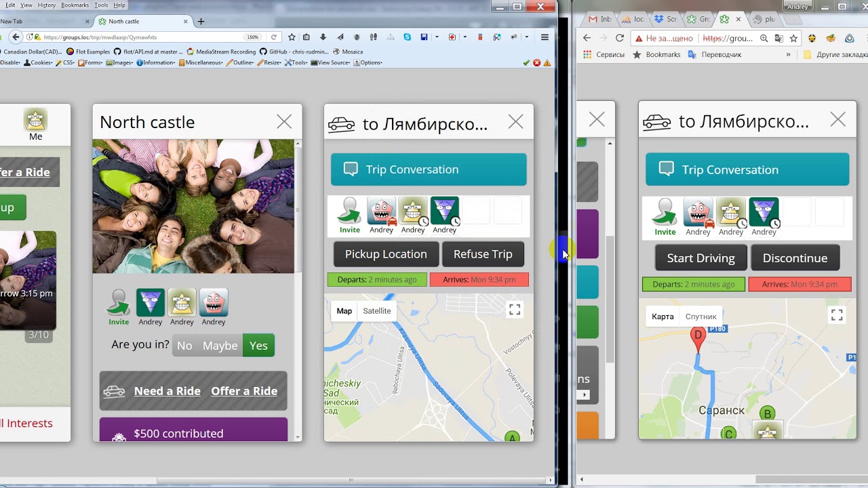Open Trip Conversation in the left window
This screenshot has width=868, height=488.
pos(429,169)
